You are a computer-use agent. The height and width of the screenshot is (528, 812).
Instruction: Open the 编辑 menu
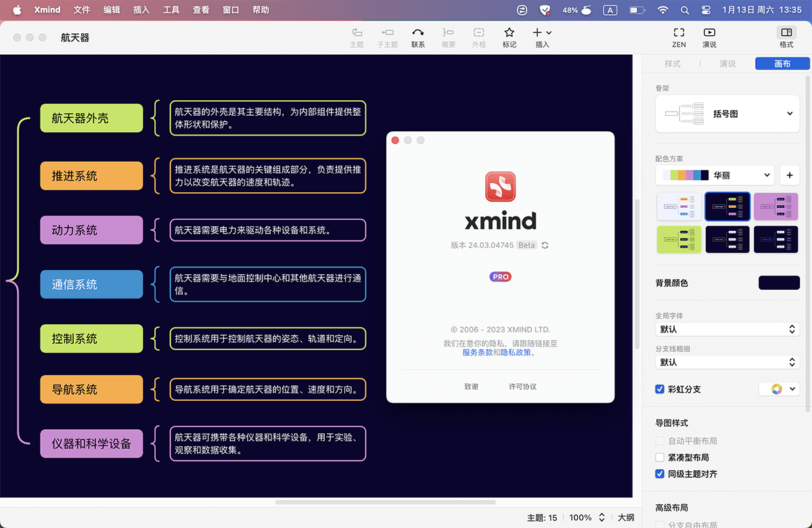pos(112,10)
